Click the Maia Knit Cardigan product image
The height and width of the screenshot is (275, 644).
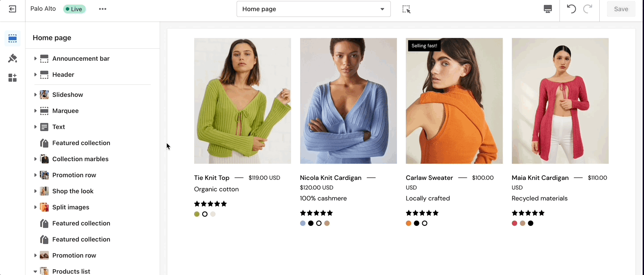click(560, 101)
